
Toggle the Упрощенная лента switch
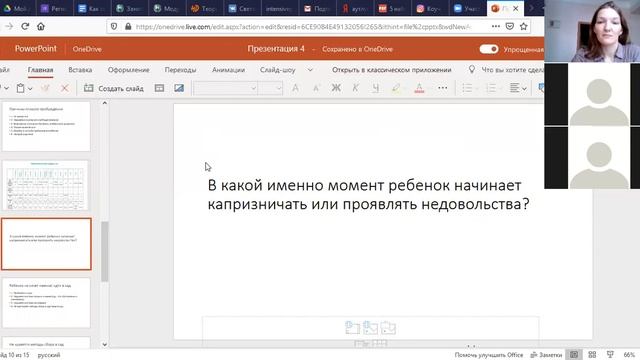(489, 49)
